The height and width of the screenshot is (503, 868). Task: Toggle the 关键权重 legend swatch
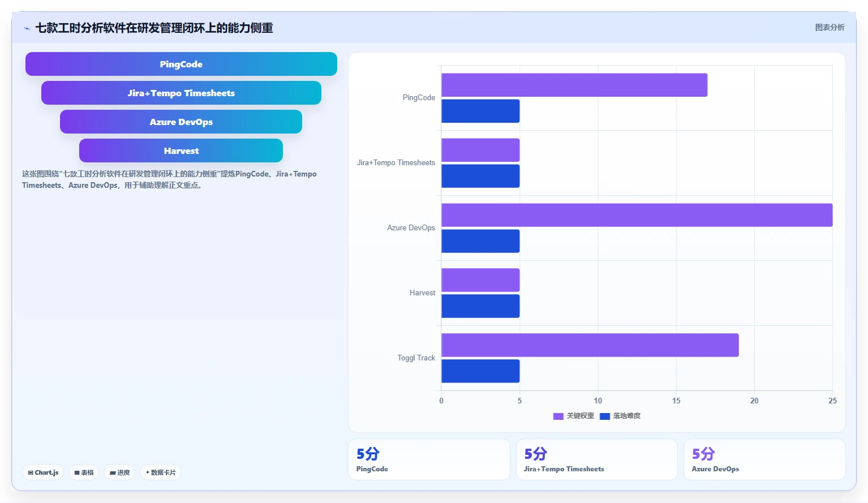(x=558, y=416)
